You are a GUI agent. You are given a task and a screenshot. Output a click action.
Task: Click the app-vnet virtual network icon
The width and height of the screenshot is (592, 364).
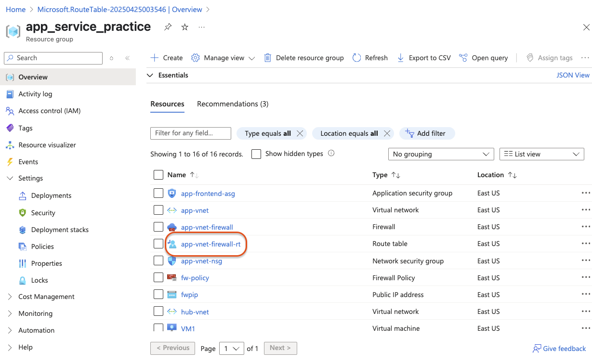point(172,210)
